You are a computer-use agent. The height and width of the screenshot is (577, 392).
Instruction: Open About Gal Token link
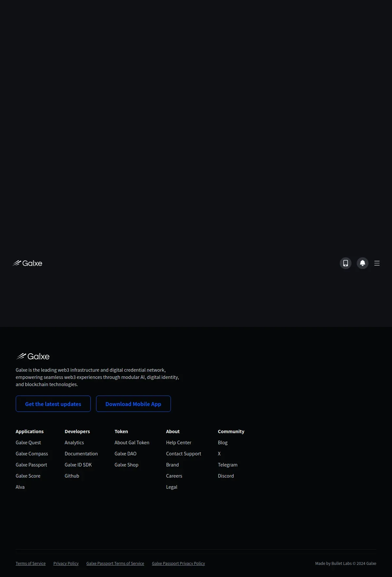pos(132,443)
